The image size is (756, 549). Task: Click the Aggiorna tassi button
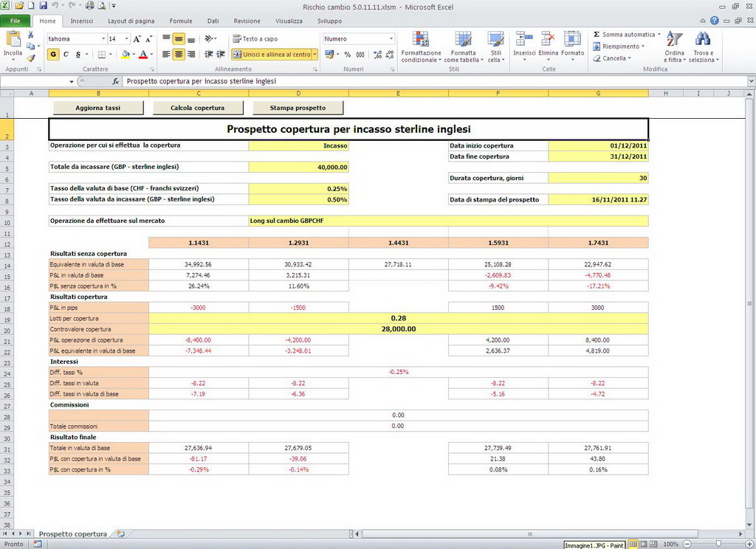click(98, 108)
